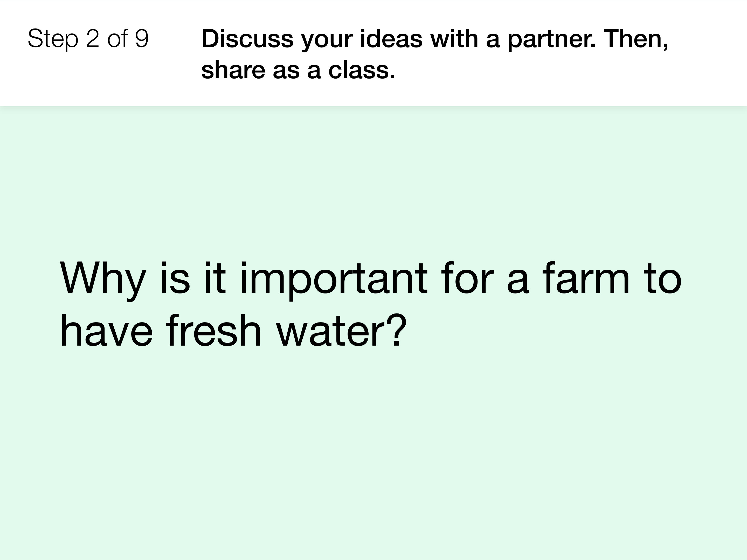Click empty green area above the question
Screen dimensions: 747x560
click(x=374, y=182)
